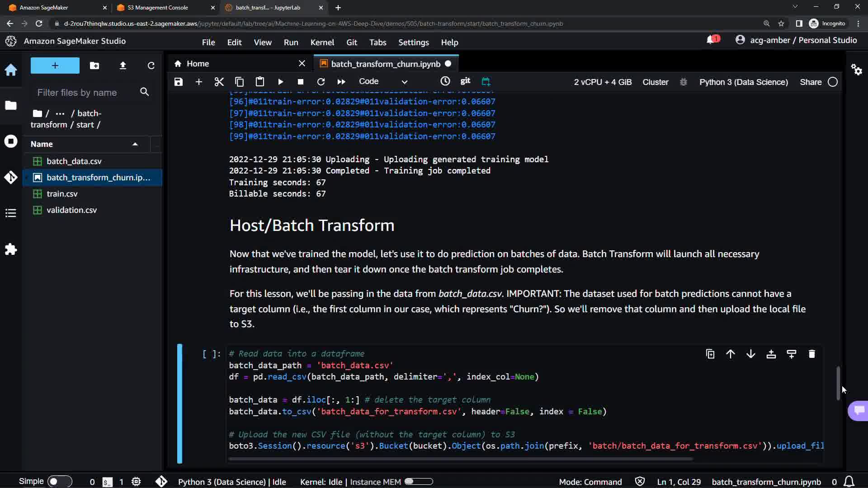Cut the selected cell with the scissors icon
868x488 pixels.
(219, 82)
